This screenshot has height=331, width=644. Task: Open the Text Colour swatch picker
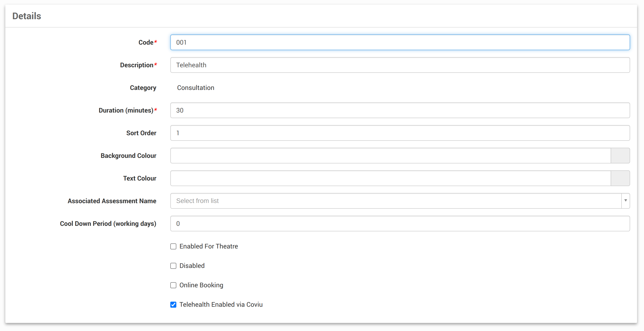[x=620, y=178]
